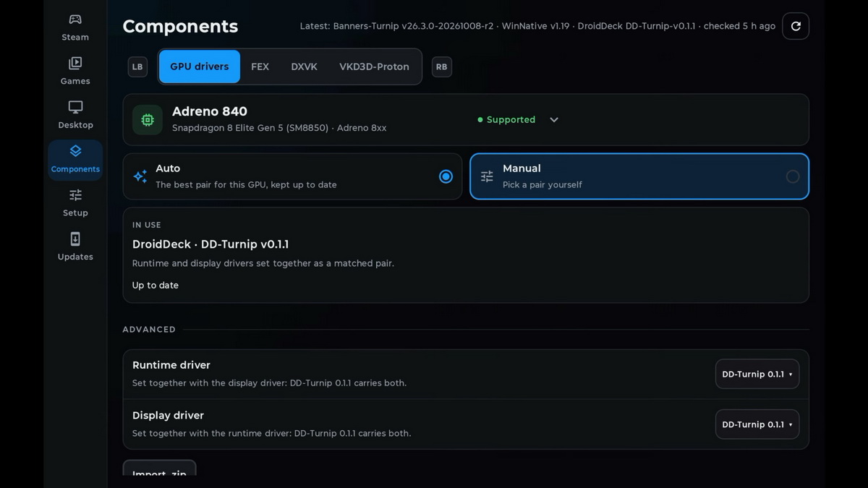
Task: Switch to the GPU drivers tab
Action: (x=200, y=67)
